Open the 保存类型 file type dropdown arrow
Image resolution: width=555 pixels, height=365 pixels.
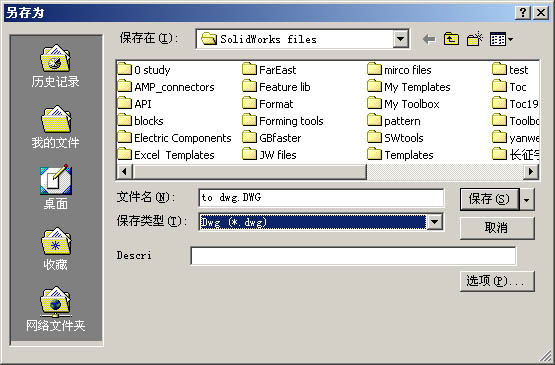tap(434, 222)
